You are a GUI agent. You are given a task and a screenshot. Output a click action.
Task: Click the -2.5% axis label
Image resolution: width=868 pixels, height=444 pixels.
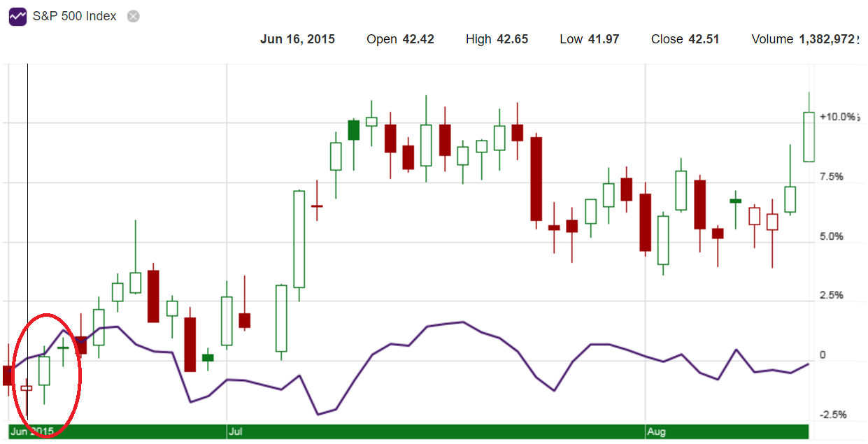point(833,414)
